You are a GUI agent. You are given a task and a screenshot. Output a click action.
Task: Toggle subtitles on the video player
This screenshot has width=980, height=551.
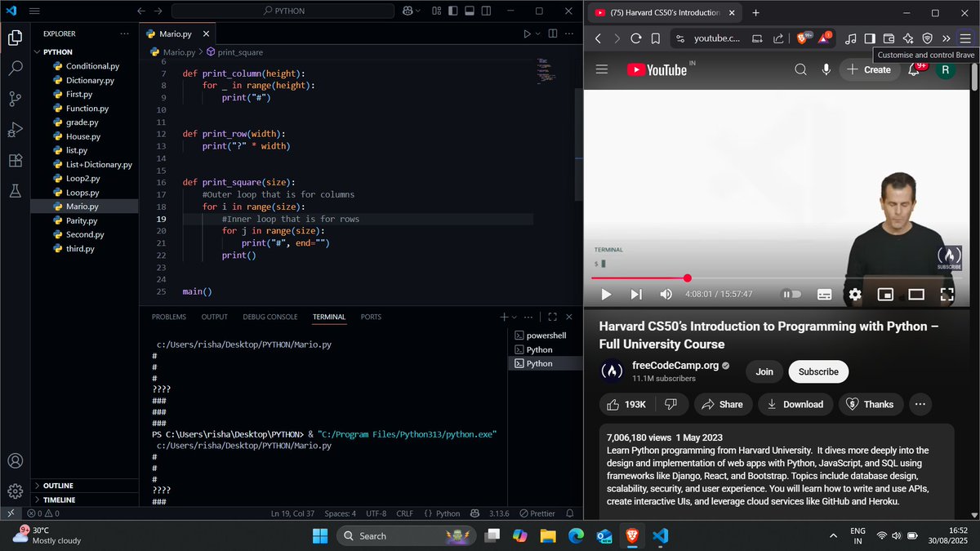[x=825, y=294]
